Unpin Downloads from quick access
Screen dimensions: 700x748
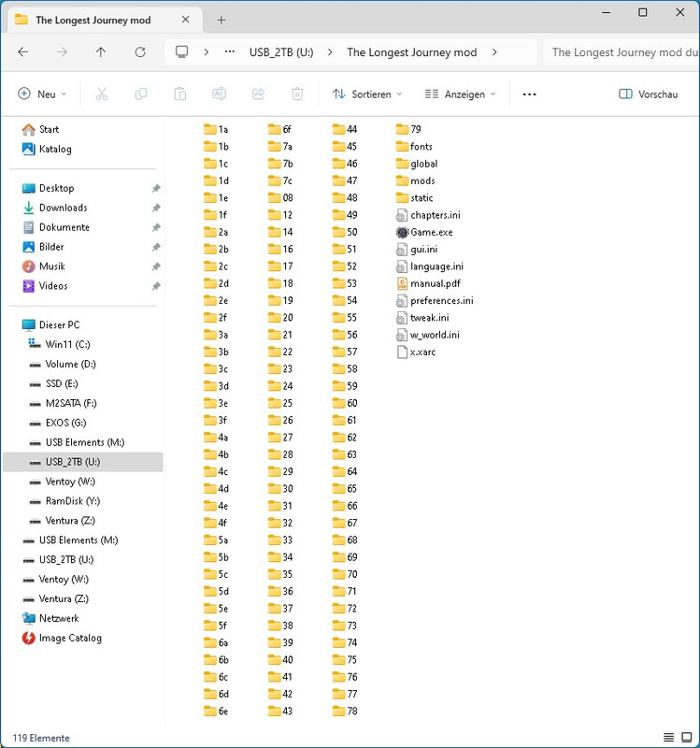(156, 208)
